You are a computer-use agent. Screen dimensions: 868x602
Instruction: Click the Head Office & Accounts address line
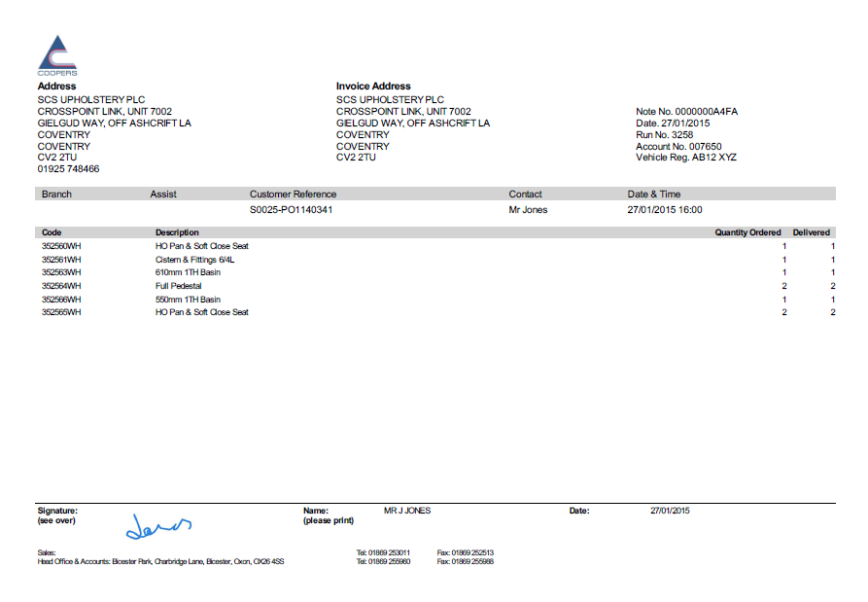click(160, 561)
